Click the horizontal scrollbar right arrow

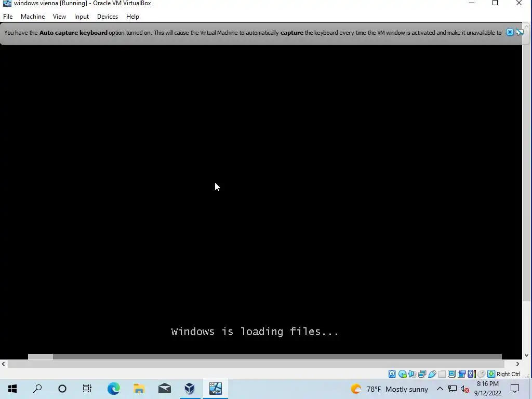[x=518, y=364]
